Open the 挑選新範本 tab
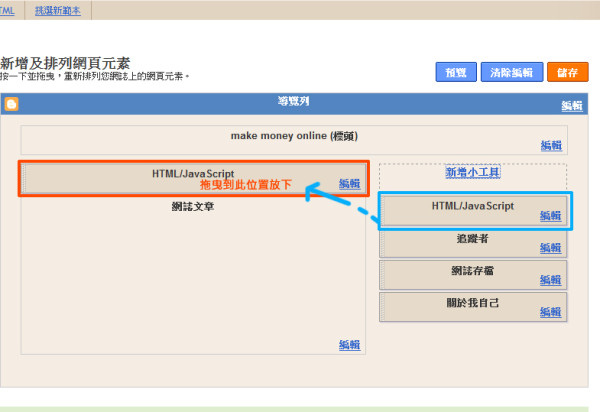Screen dimensions: 600x412 tap(58, 10)
